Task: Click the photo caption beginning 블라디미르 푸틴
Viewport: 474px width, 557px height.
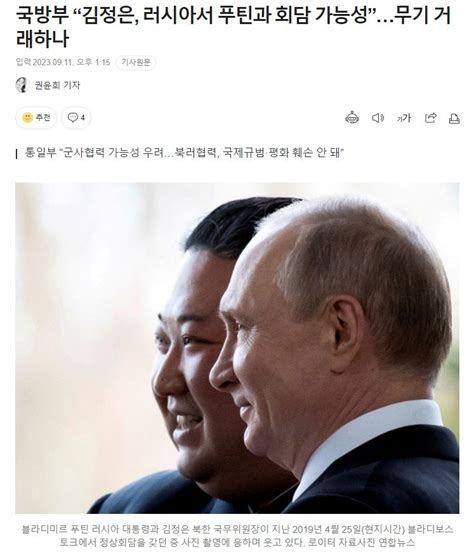Action: click(237, 536)
